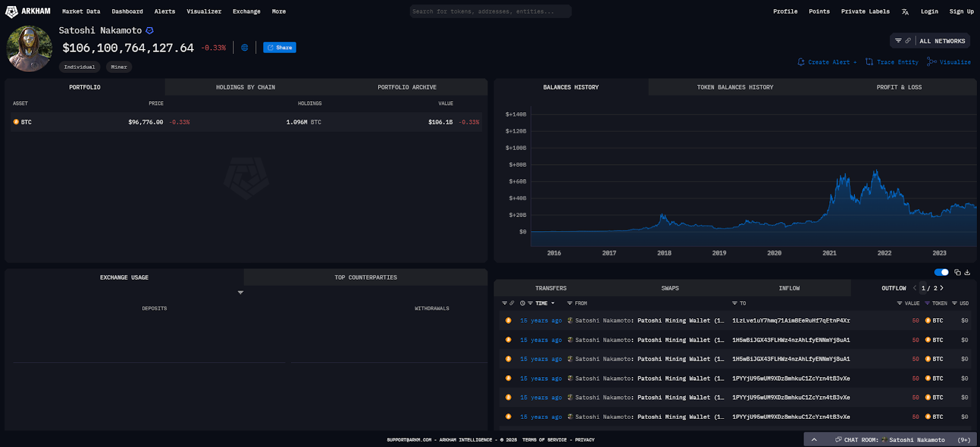The height and width of the screenshot is (447, 980).
Task: Click the Individual tag
Action: pyautogui.click(x=80, y=67)
